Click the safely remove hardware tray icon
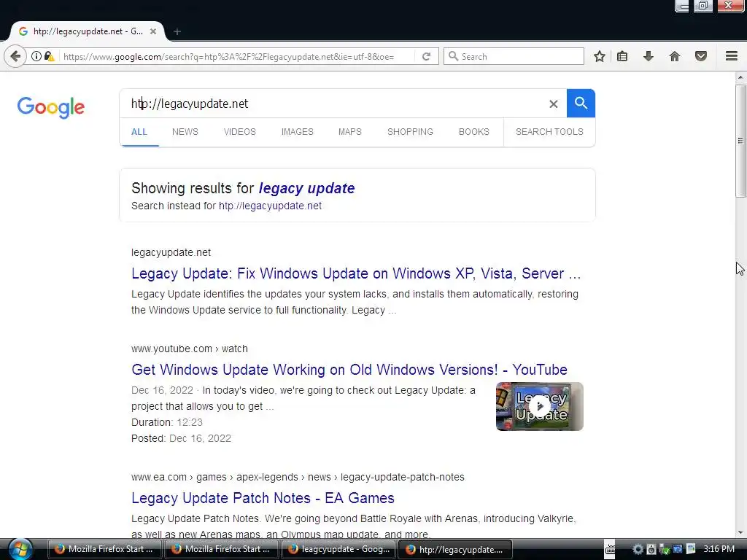The height and width of the screenshot is (560, 747). (664, 549)
